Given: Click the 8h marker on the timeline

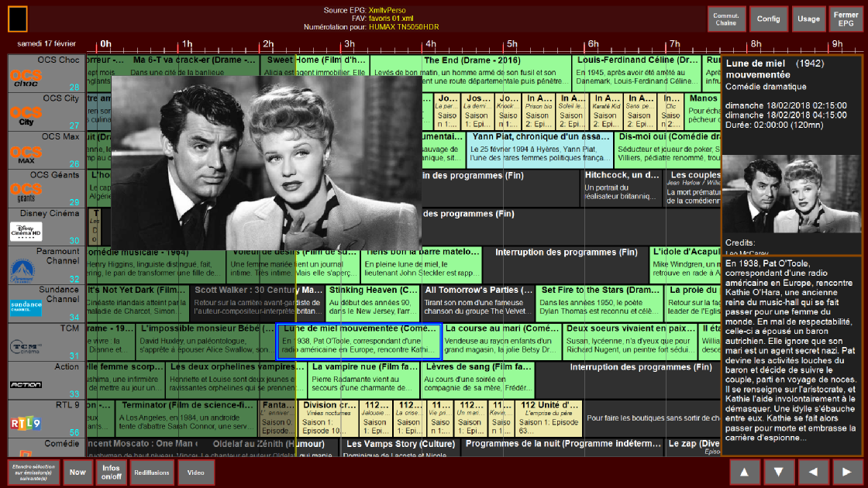Looking at the screenshot, I should 756,43.
